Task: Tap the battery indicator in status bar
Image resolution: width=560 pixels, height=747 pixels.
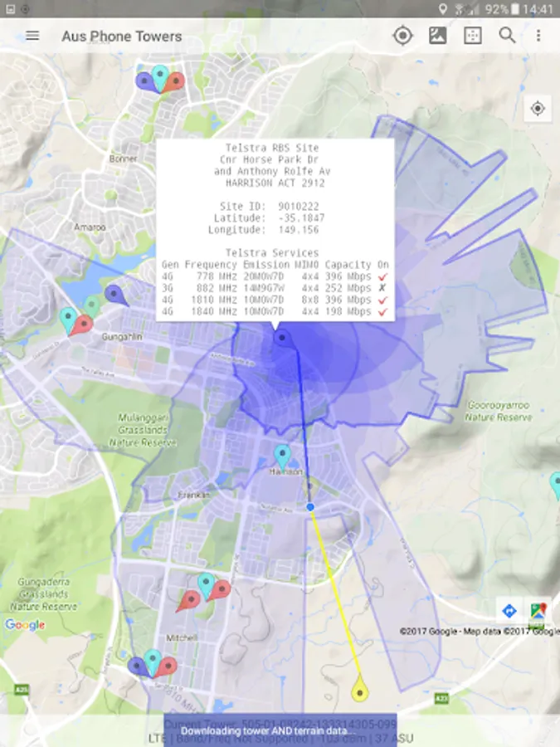Action: (x=514, y=9)
